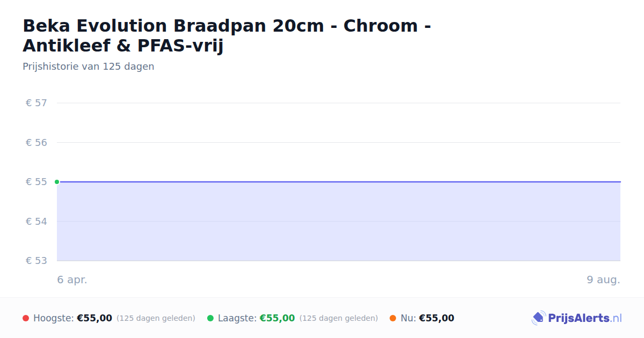Click the shaded area under the price line
Screen dimensions: 644x338
point(339,222)
